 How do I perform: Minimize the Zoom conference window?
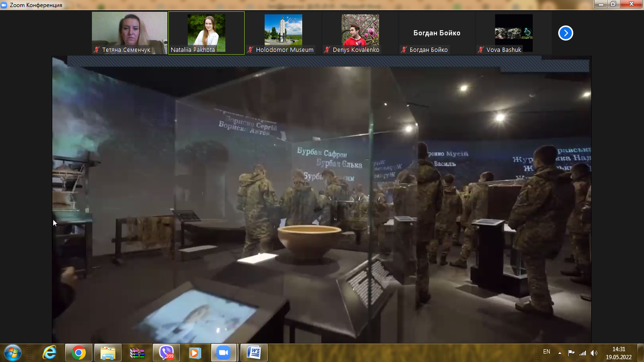(x=600, y=4)
